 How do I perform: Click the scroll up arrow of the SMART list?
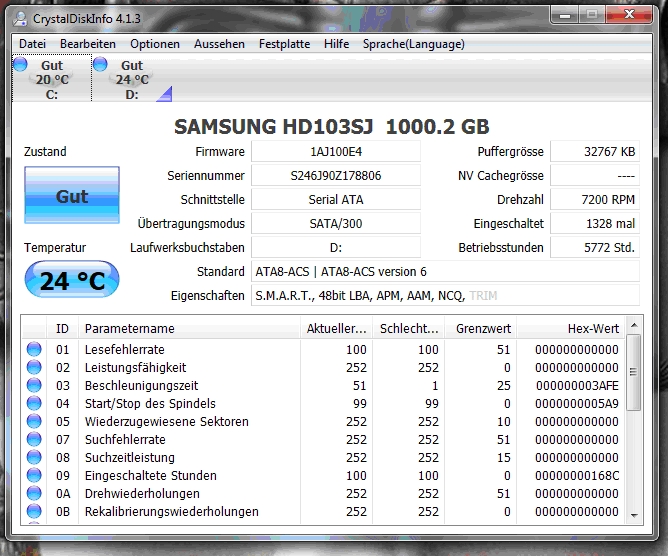633,326
